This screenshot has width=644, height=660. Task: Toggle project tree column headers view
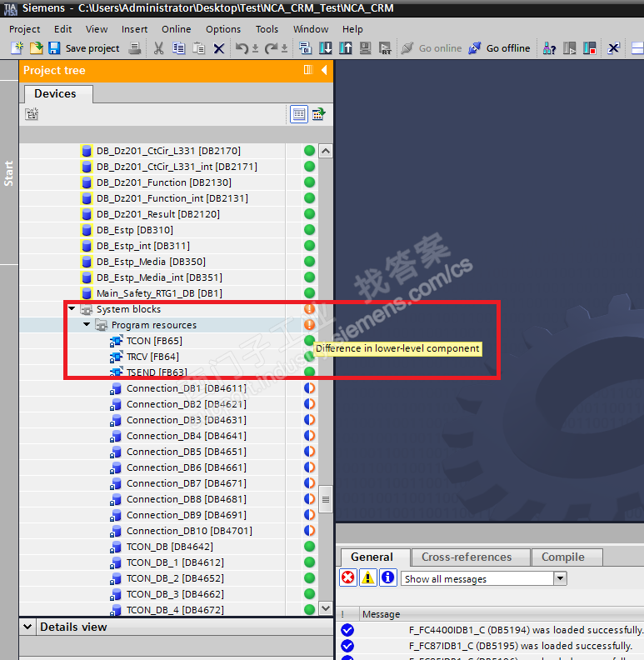299,114
